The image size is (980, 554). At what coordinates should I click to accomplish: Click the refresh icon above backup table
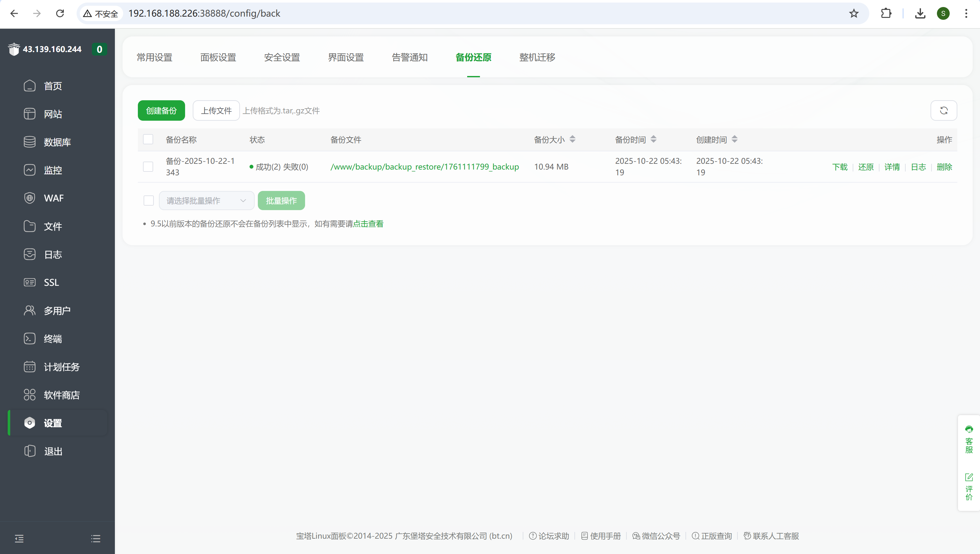944,110
